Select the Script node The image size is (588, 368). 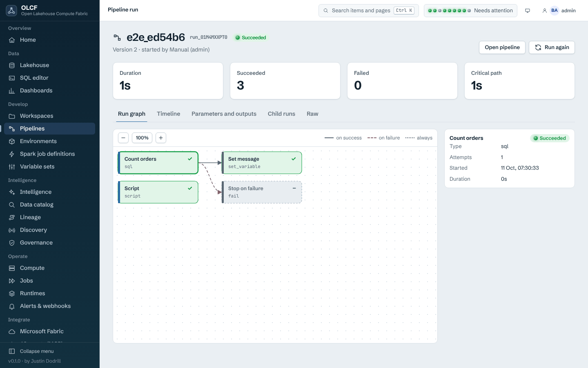pos(158,192)
